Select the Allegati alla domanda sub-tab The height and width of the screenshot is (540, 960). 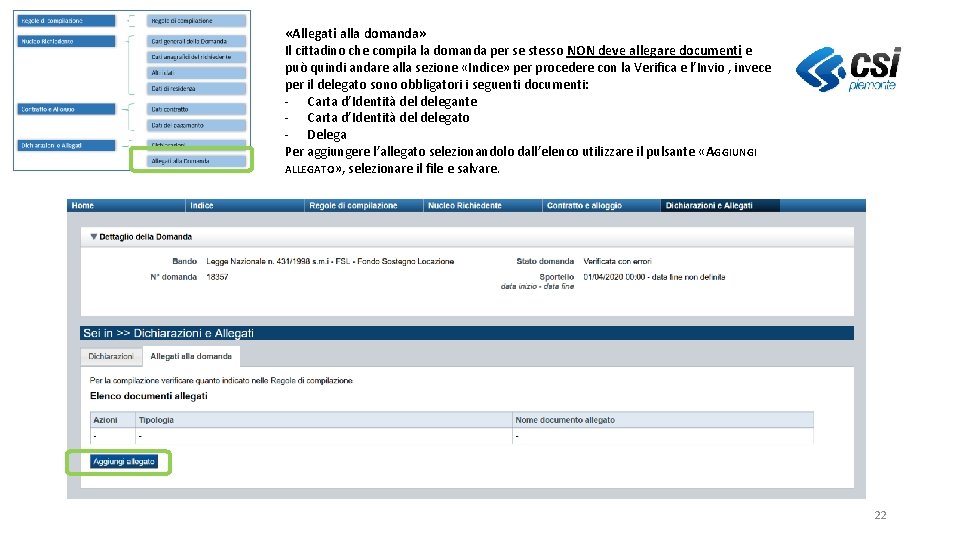191,356
